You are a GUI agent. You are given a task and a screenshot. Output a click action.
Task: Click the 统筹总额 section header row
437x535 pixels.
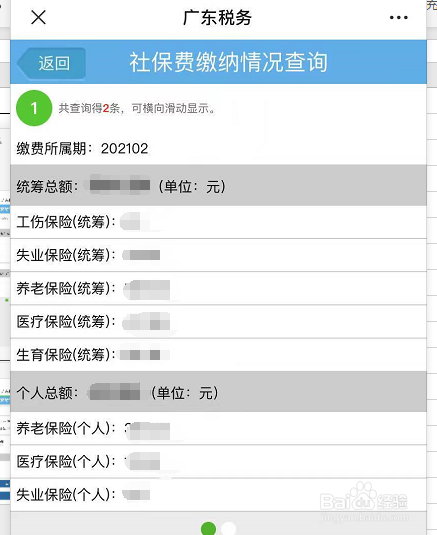pyautogui.click(x=218, y=186)
